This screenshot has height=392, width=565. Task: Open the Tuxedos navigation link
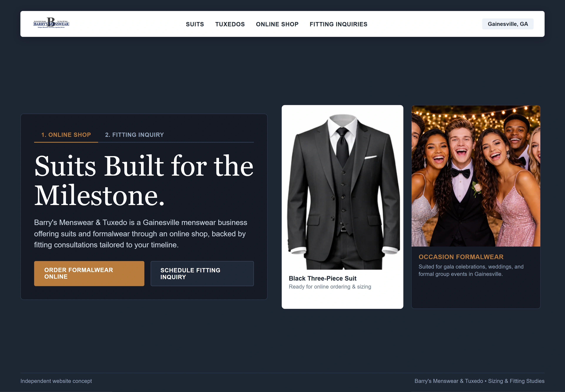coord(230,24)
